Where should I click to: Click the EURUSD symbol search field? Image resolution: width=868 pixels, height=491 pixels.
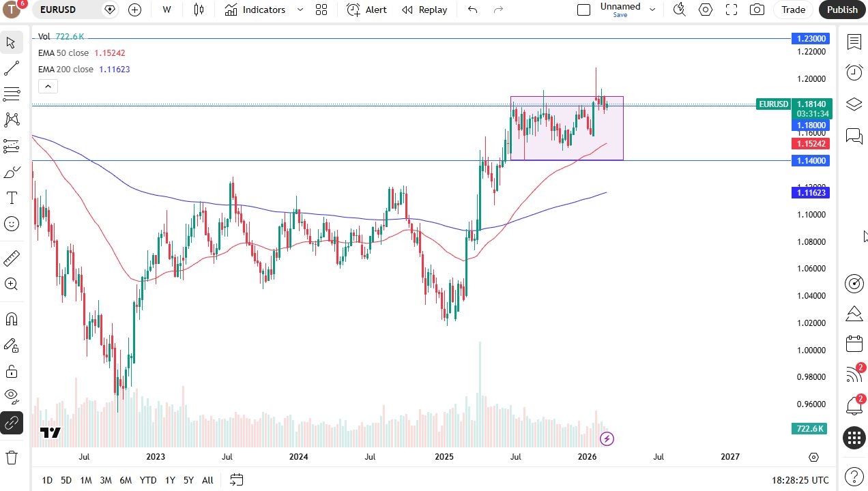point(68,10)
